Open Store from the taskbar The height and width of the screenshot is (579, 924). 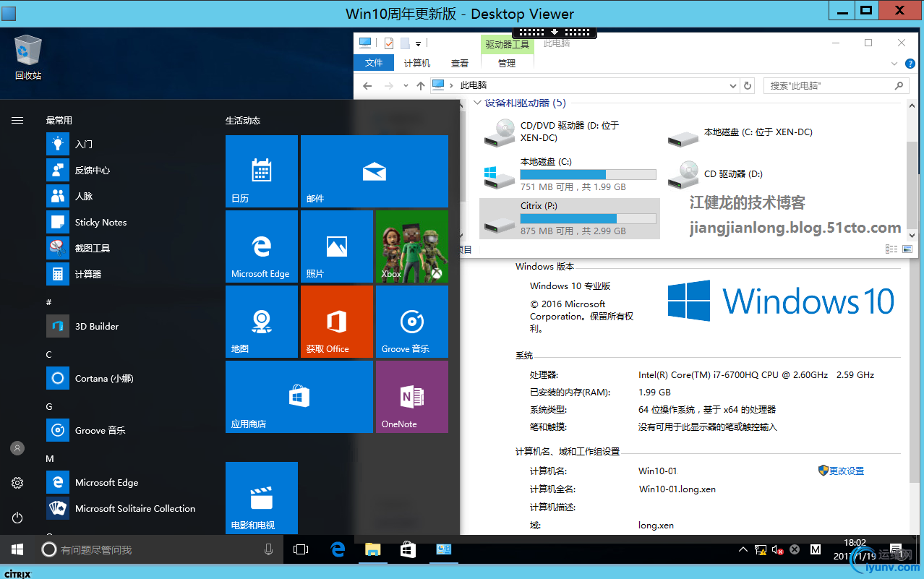[x=408, y=549]
